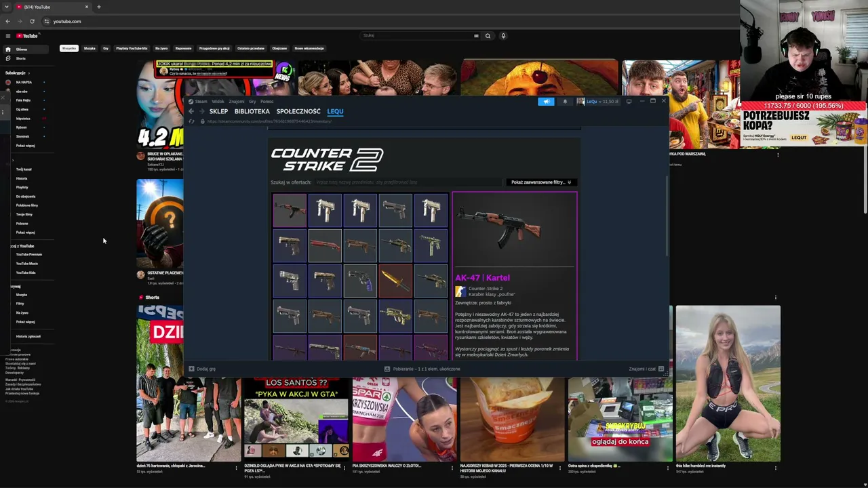Select the blue pistol inventory item
The height and width of the screenshot is (488, 868).
point(360,280)
